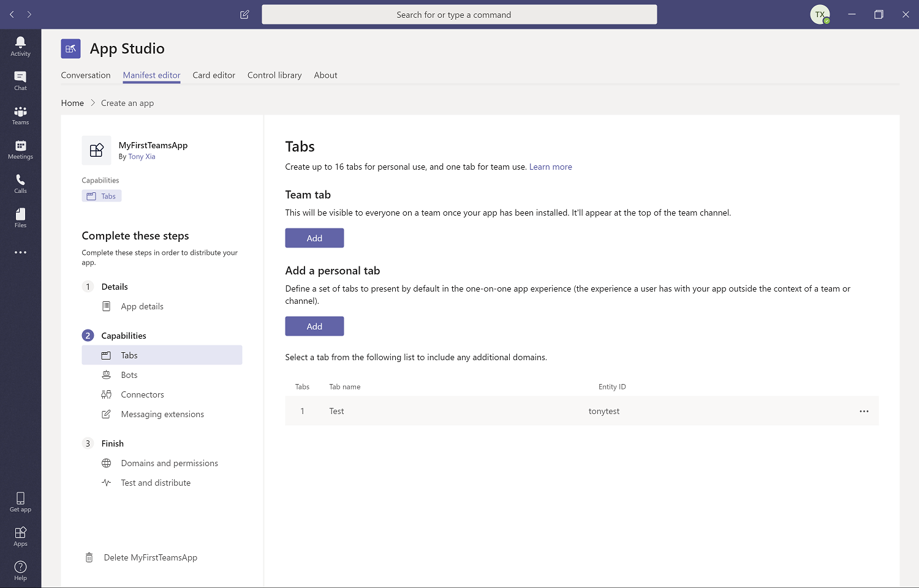Click the MyFirstTeamsApp app icon
919x588 pixels.
(x=96, y=150)
